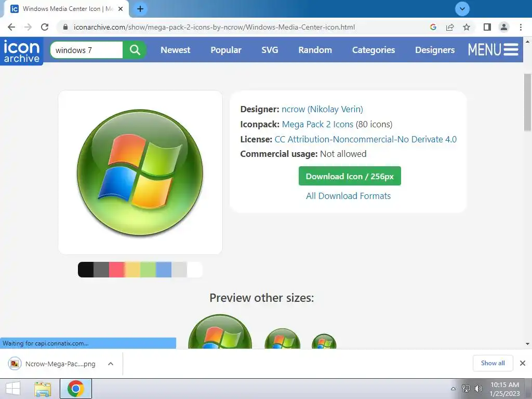
Task: Click the network tray icon
Action: (x=466, y=389)
